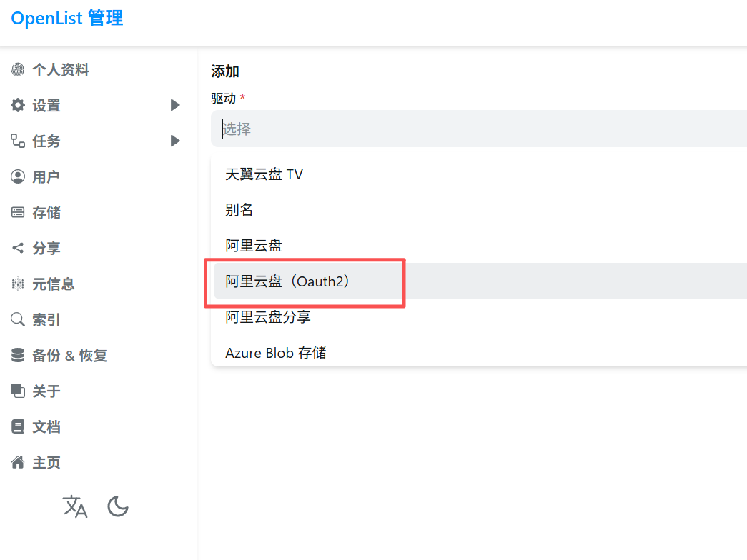Viewport: 747px width, 560px height.
Task: Click the OpenList 管理 heading link
Action: click(66, 18)
